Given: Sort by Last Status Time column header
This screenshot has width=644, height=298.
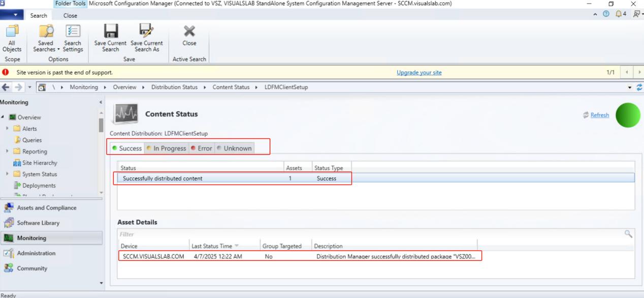Looking at the screenshot, I should click(212, 246).
